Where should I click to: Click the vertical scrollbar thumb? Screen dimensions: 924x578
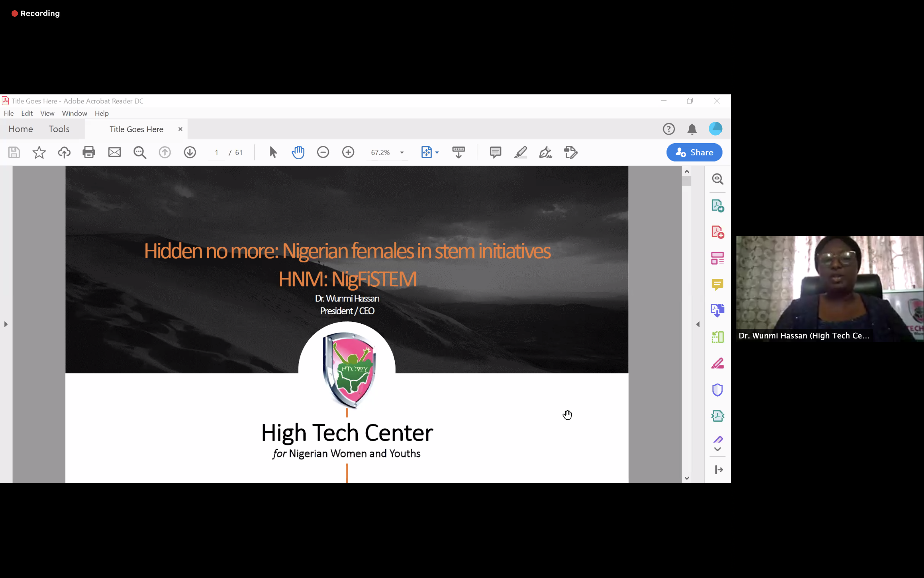[x=687, y=181]
